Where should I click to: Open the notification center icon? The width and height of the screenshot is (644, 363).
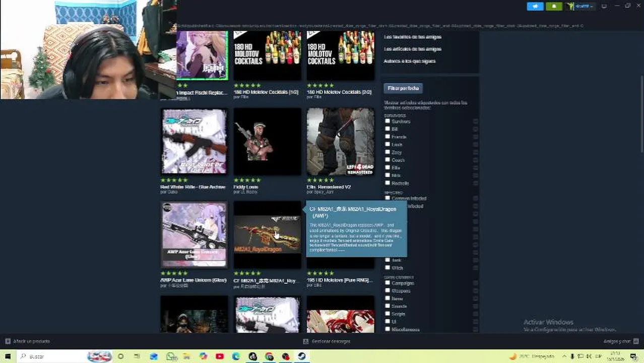point(634,356)
